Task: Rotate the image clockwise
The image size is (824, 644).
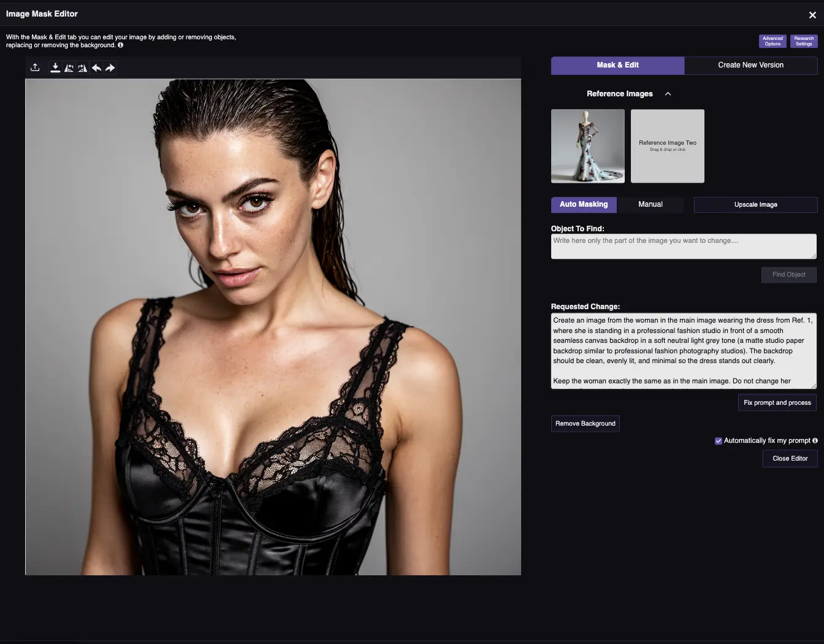Action: pyautogui.click(x=82, y=67)
